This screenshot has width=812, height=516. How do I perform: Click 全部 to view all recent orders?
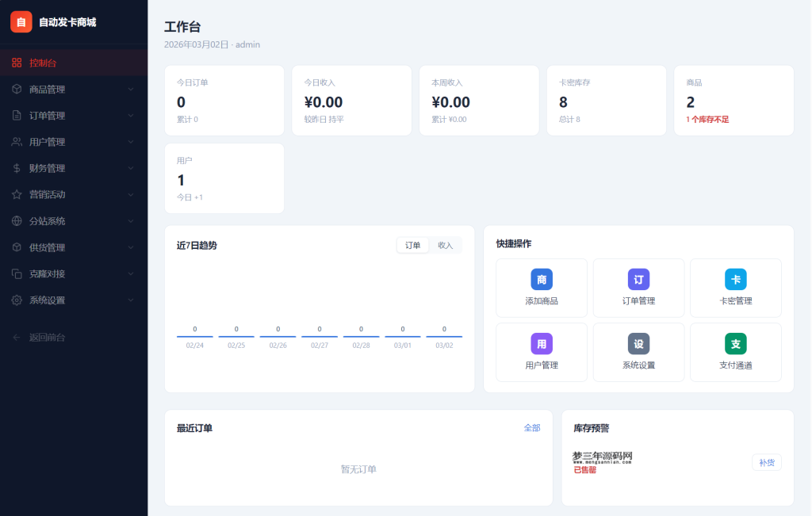click(x=532, y=427)
